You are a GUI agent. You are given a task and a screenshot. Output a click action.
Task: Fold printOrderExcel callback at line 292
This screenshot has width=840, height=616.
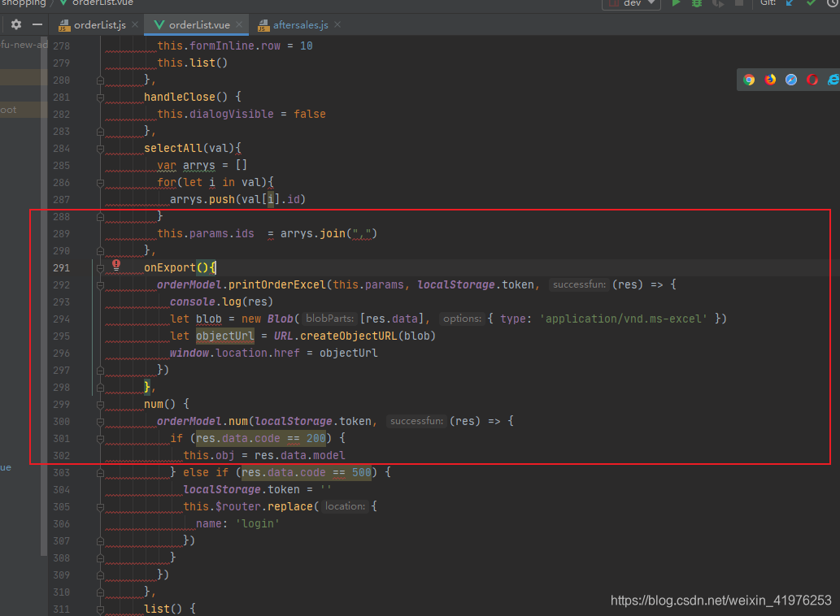point(100,285)
